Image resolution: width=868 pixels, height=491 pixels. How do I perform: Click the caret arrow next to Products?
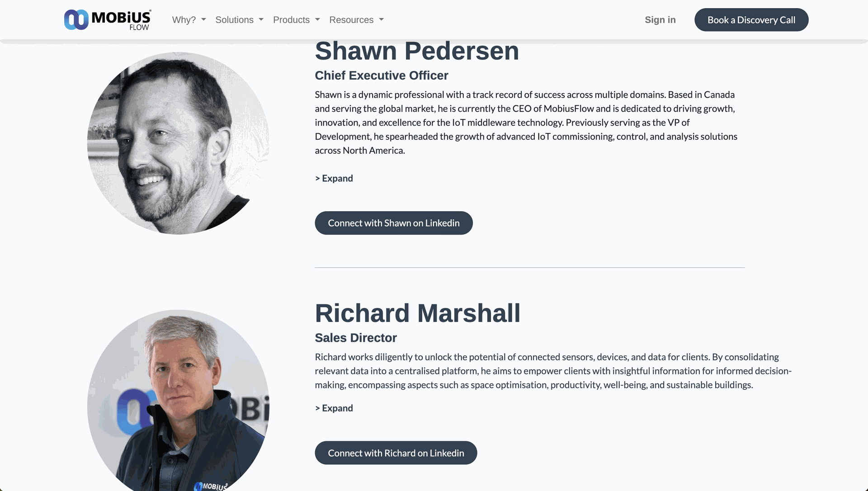(317, 20)
